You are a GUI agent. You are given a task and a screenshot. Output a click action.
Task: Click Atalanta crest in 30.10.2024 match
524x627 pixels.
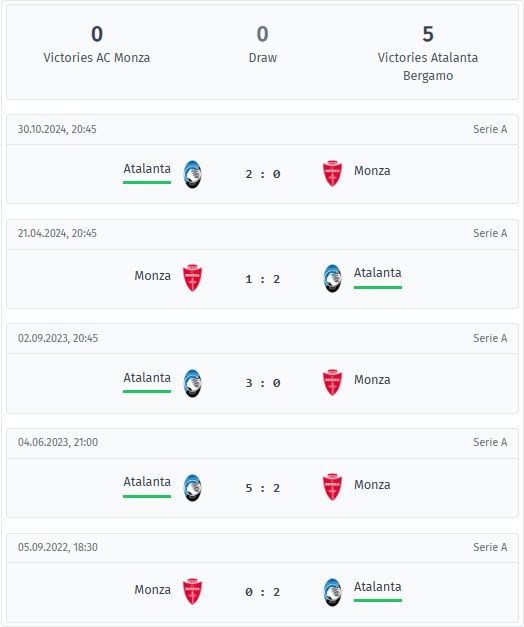pyautogui.click(x=192, y=174)
